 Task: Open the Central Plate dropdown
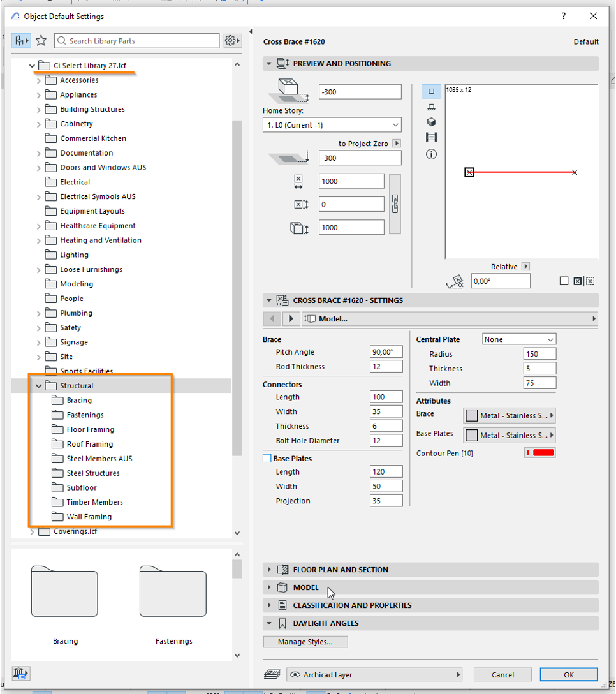coord(519,339)
